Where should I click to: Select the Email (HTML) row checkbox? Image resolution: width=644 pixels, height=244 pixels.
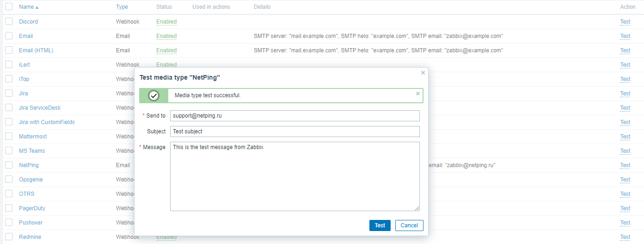click(9, 50)
